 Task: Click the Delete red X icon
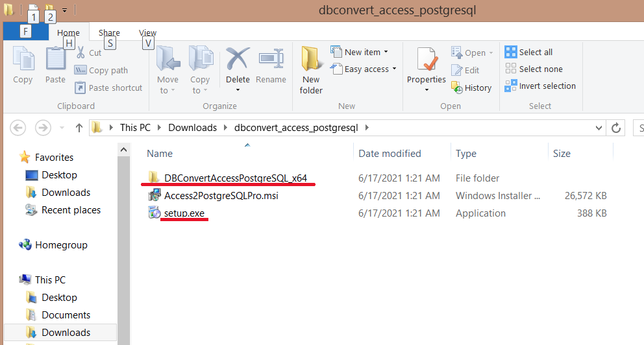238,58
